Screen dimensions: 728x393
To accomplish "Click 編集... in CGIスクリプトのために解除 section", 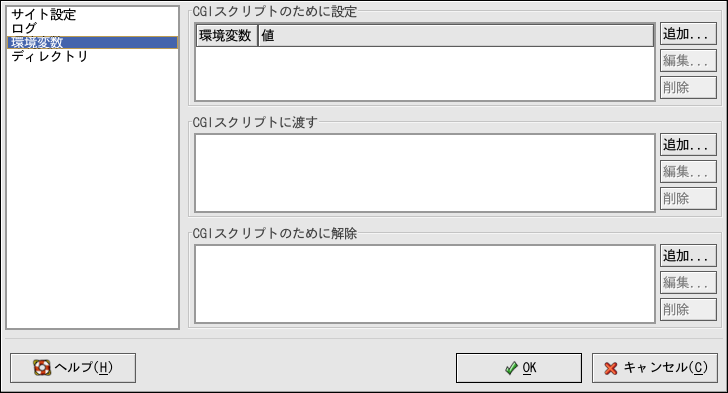I will pos(688,282).
